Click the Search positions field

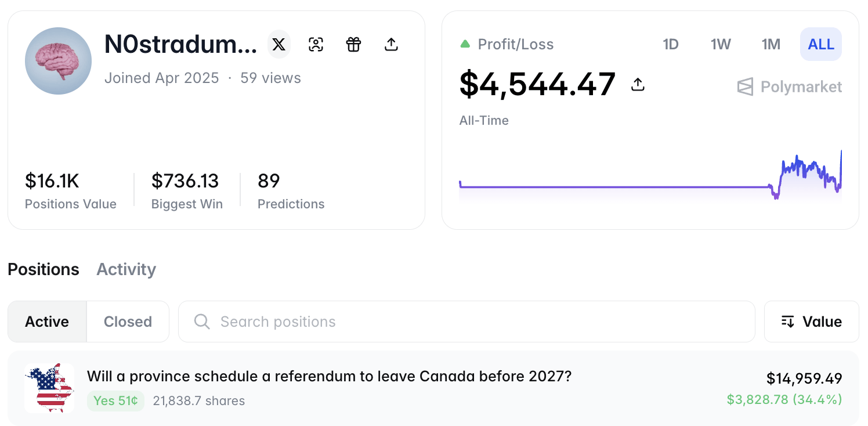(464, 322)
